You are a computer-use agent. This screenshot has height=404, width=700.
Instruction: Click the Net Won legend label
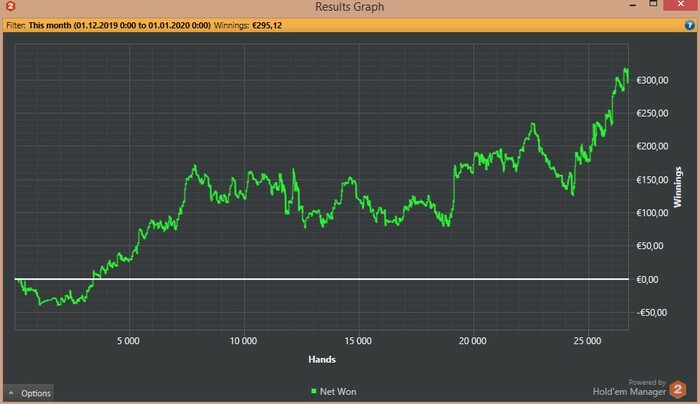click(x=338, y=392)
